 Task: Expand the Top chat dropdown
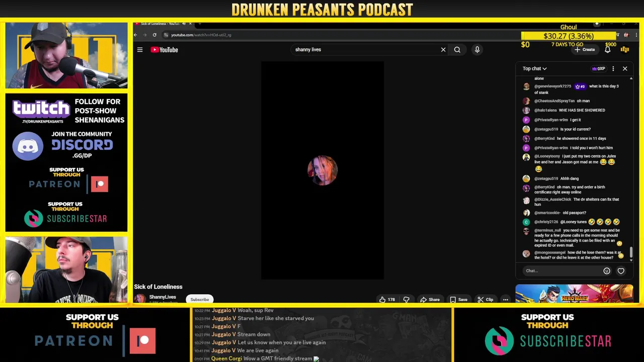tap(534, 68)
